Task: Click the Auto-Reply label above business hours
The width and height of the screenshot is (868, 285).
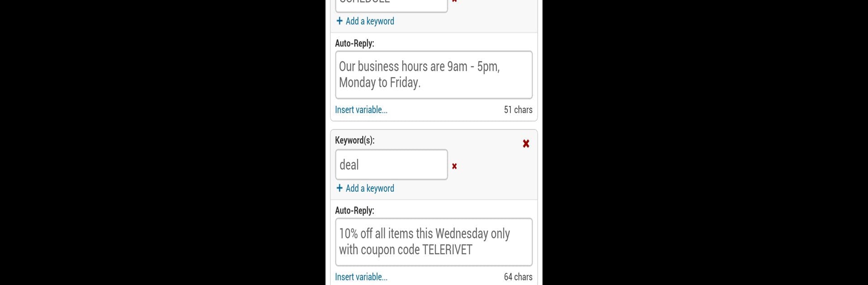Action: coord(354,43)
